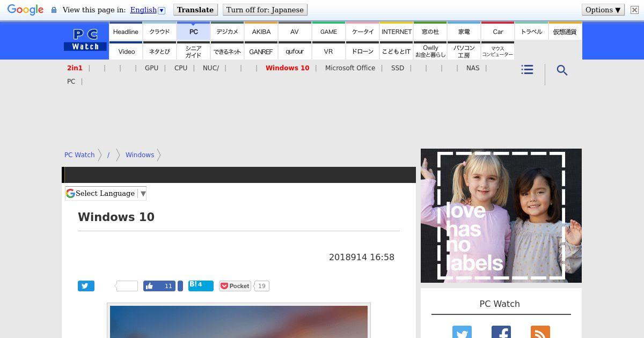Open the English language dropdown
This screenshot has height=338, width=644.
pos(148,10)
